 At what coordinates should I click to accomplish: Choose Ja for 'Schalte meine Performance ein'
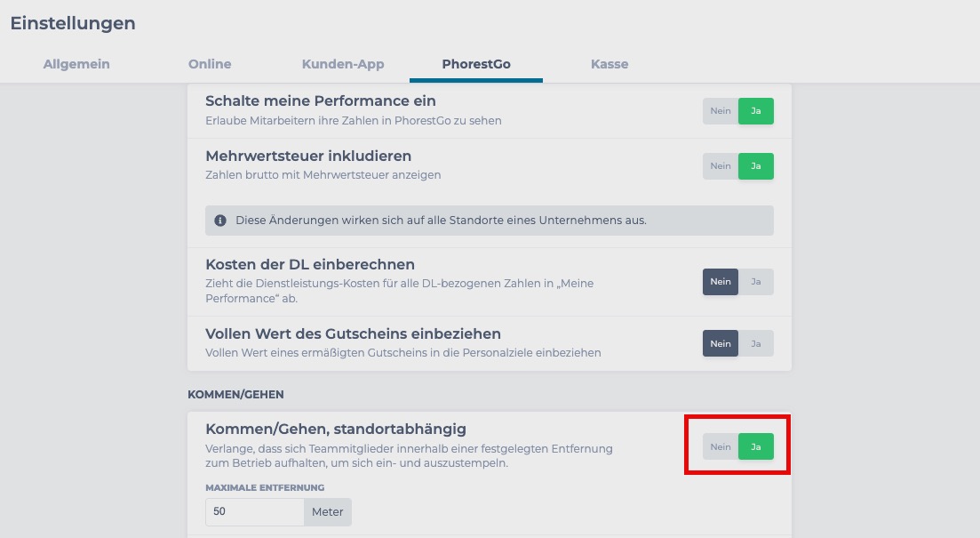click(755, 111)
